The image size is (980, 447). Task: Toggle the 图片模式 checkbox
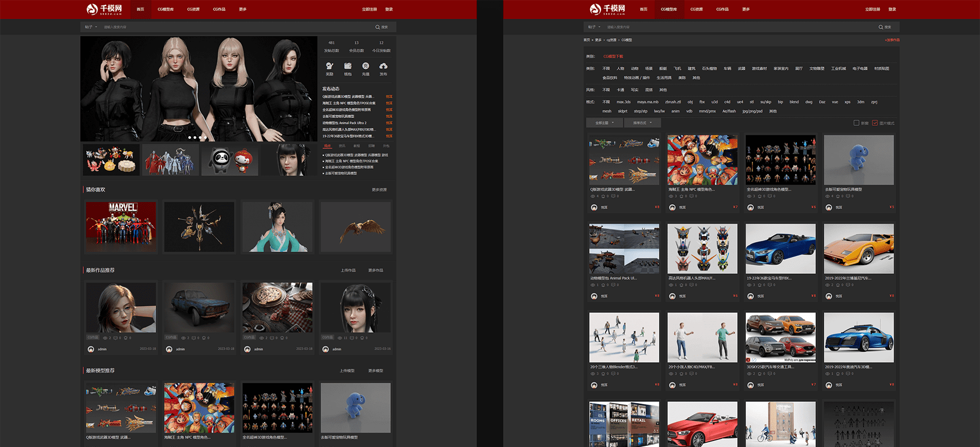pyautogui.click(x=875, y=123)
